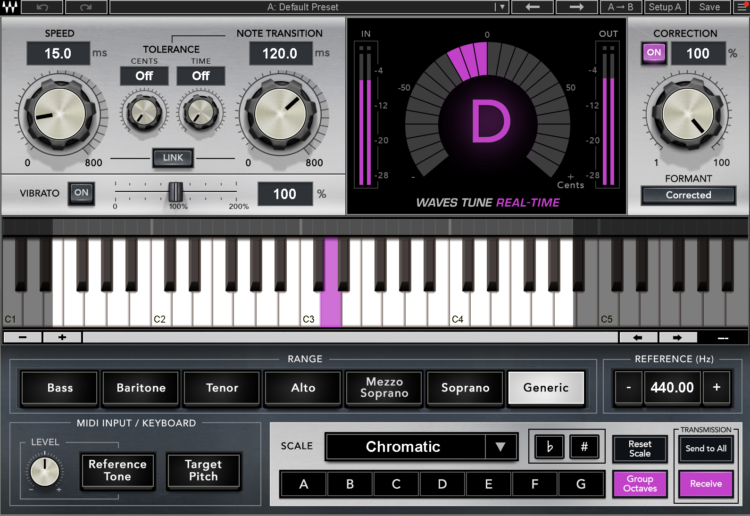The width and height of the screenshot is (750, 516).
Task: Load previous preset with left arrow
Action: 532,7
